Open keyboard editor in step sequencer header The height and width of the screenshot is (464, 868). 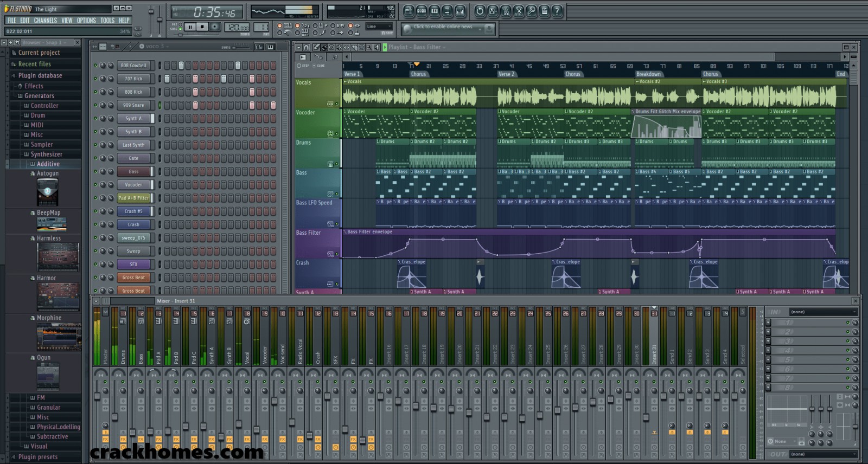(271, 47)
